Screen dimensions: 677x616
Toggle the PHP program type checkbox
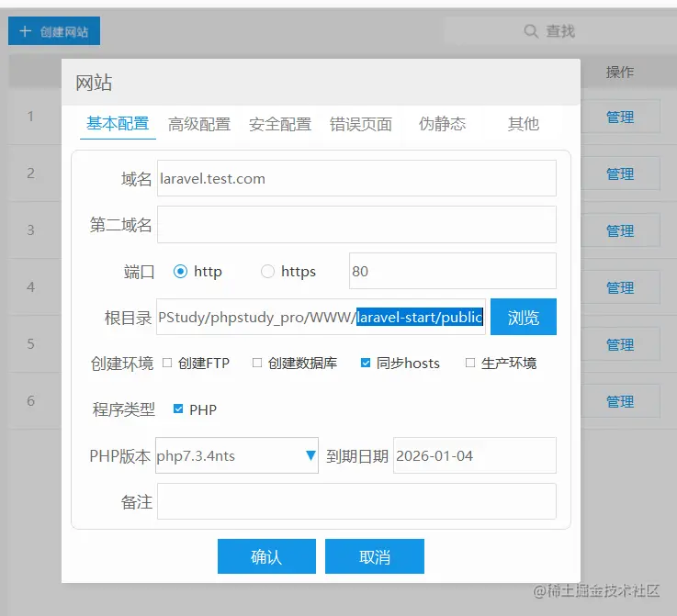coord(178,409)
